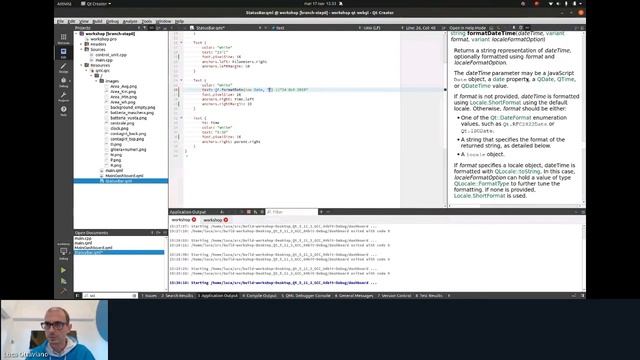Open the Projects mode wrench icon

[x=63, y=97]
